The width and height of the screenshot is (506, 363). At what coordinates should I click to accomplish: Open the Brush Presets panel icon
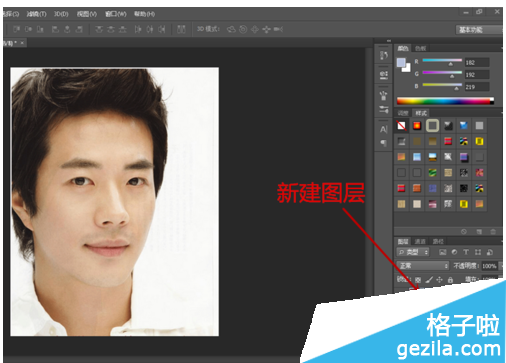384,109
